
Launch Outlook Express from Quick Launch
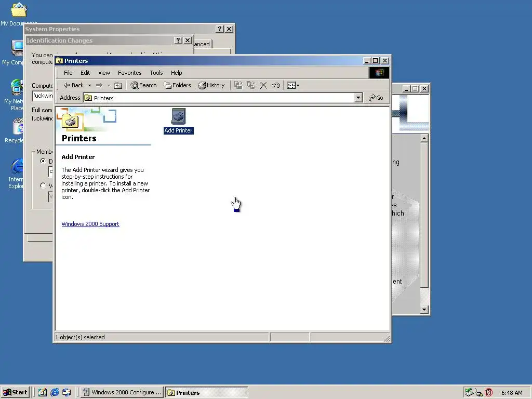point(66,393)
